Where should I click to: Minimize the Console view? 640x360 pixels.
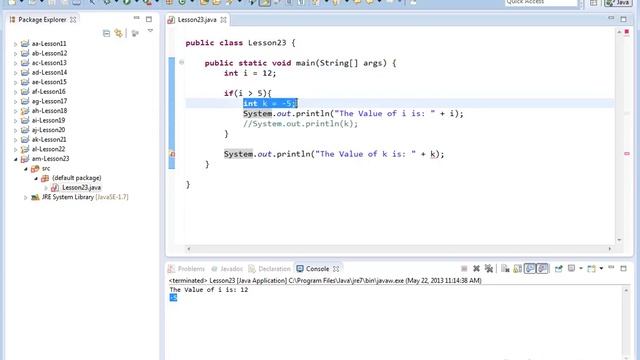pyautogui.click(x=611, y=267)
